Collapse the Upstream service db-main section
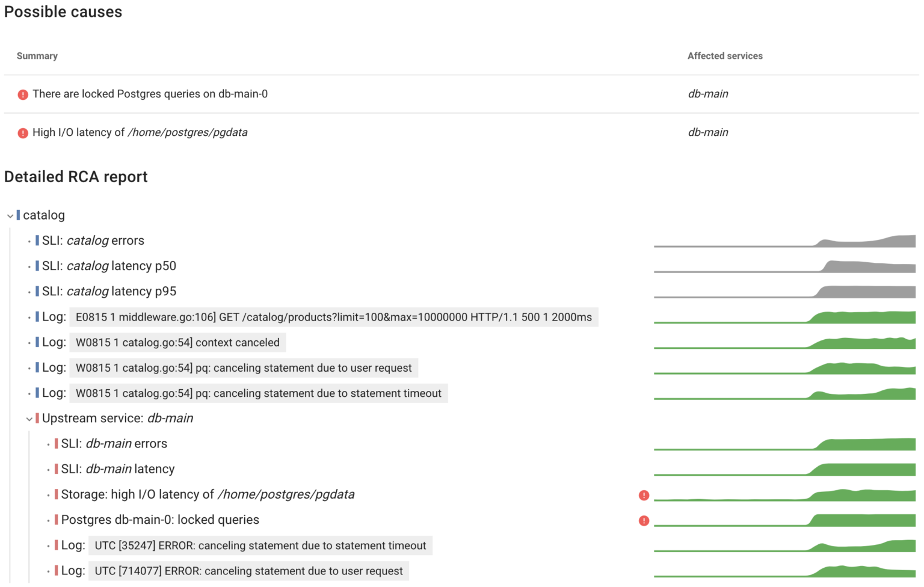The height and width of the screenshot is (587, 924). pyautogui.click(x=29, y=419)
